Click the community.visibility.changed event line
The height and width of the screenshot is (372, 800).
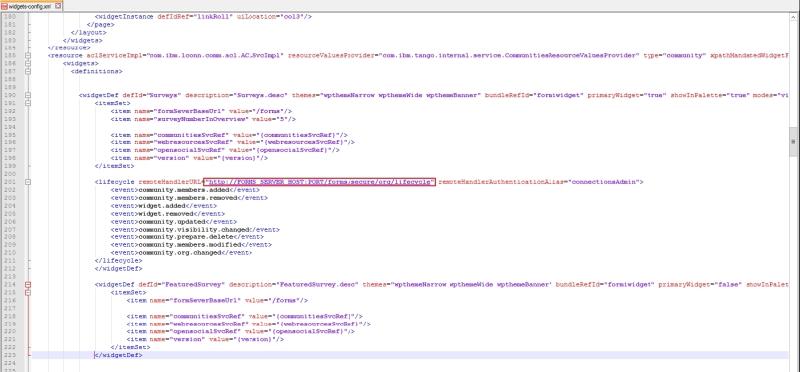tap(195, 229)
